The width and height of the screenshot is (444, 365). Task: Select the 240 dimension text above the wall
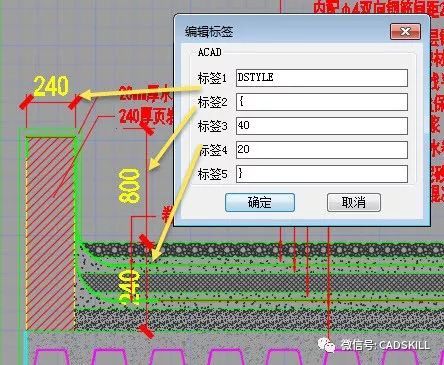(x=51, y=86)
